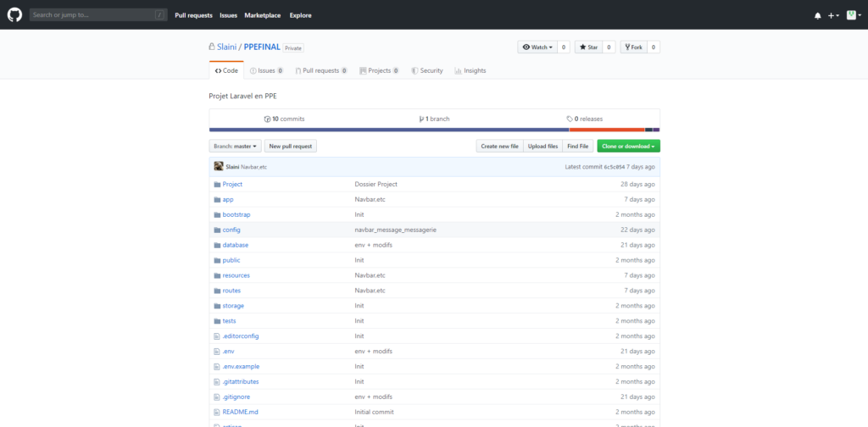Open the bootstrap folder

pyautogui.click(x=236, y=214)
